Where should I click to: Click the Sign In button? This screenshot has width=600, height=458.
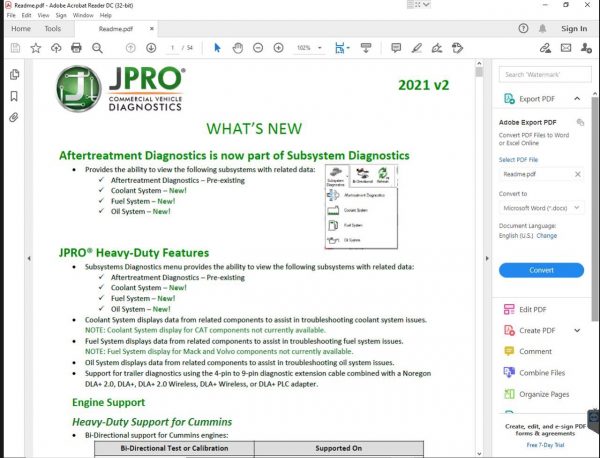tap(574, 29)
